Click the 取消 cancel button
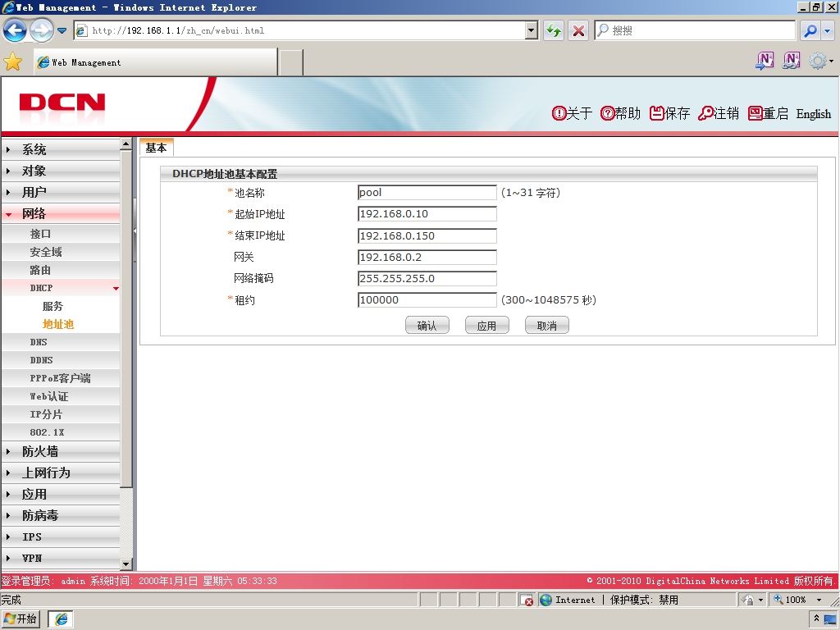 547,325
